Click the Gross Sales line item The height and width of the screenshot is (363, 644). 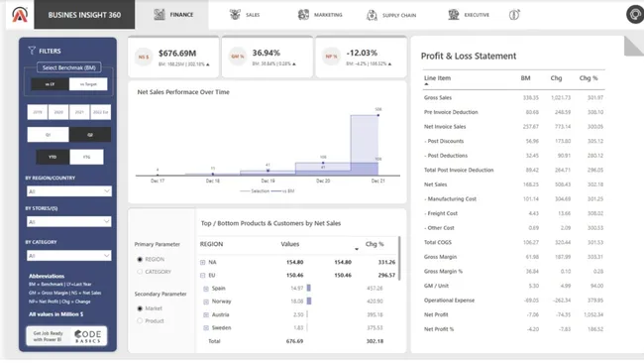[x=438, y=98]
